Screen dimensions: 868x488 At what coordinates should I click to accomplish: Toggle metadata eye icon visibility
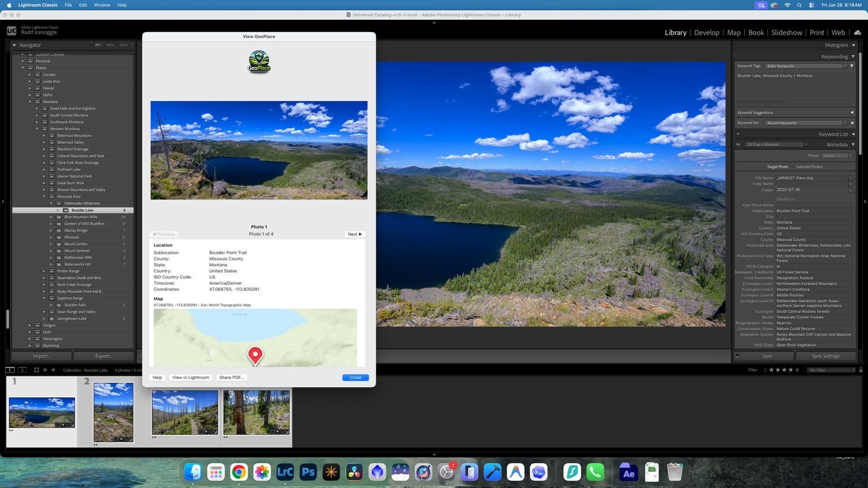pos(738,145)
